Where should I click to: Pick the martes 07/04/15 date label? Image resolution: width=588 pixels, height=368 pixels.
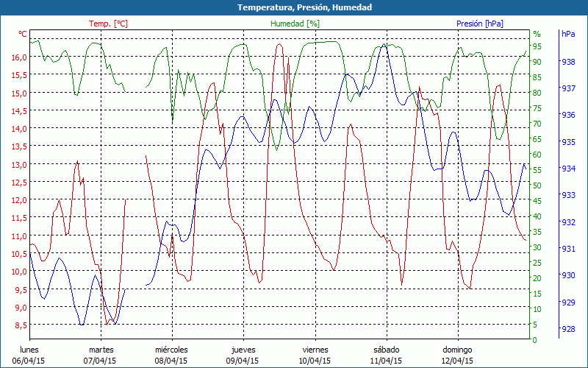coord(101,355)
